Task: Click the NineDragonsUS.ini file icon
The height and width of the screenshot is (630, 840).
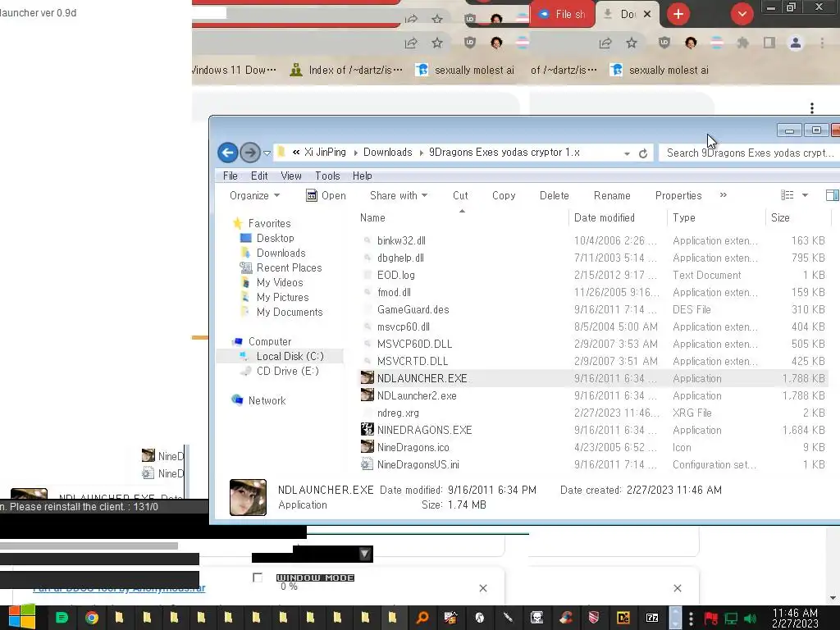Action: [367, 464]
